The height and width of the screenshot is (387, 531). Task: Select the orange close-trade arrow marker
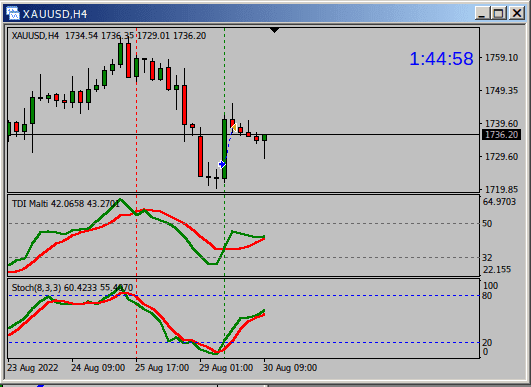pos(234,128)
